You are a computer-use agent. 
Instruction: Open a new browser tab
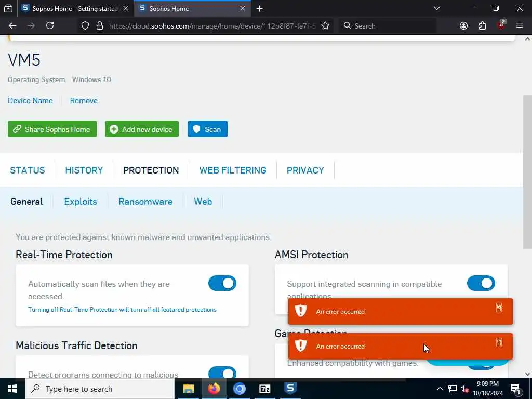coord(260,9)
